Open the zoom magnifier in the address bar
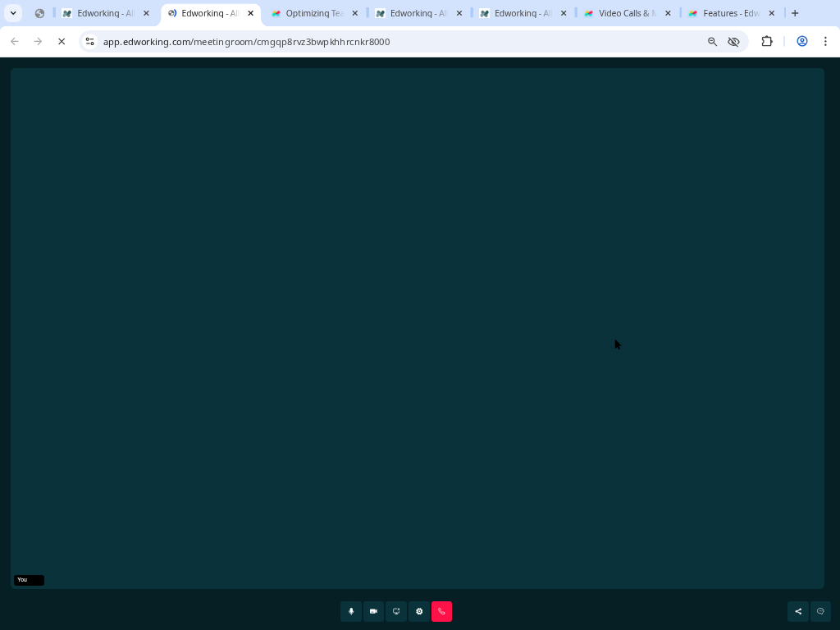Viewport: 840px width, 630px height. point(712,41)
